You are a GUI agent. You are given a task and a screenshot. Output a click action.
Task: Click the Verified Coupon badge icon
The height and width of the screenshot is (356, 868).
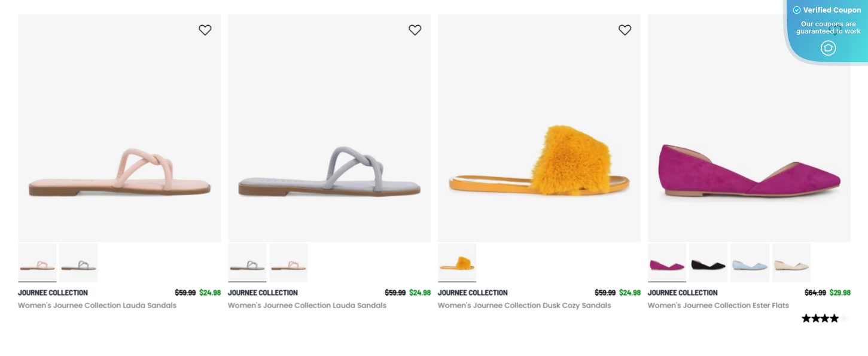[828, 48]
